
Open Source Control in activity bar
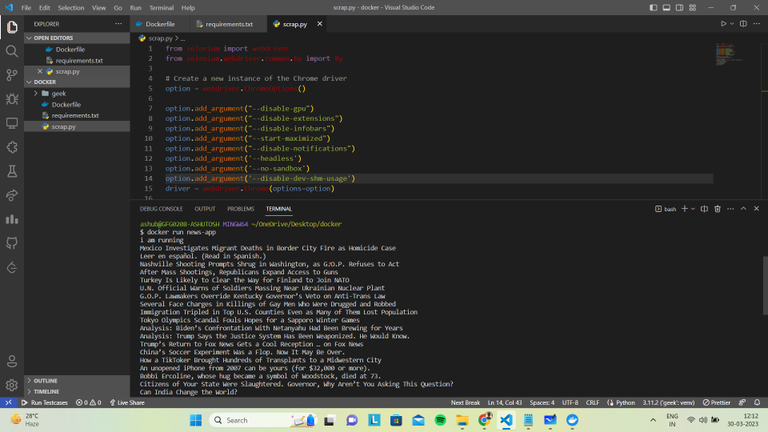point(12,75)
